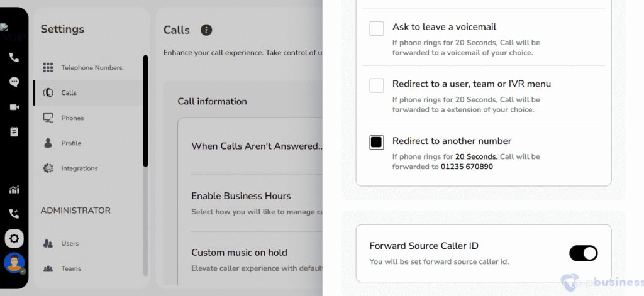Image resolution: width=644 pixels, height=296 pixels.
Task: Check Ask to leave a voicemail
Action: pos(377,29)
